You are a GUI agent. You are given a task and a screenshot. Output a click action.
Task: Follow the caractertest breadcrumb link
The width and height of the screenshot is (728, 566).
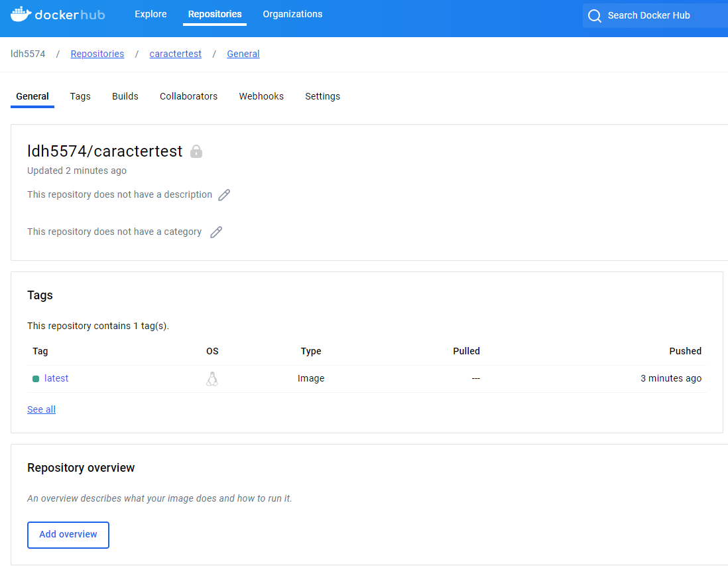[x=176, y=54]
